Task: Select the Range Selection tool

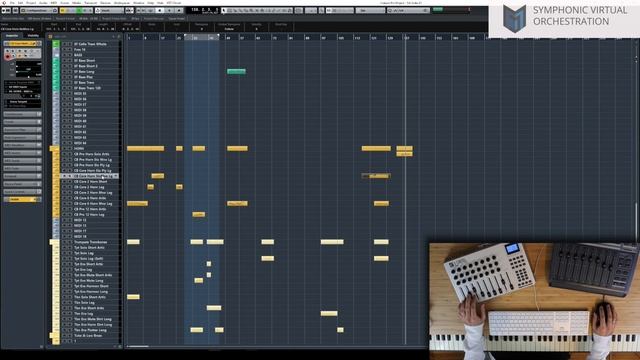Action: point(230,10)
